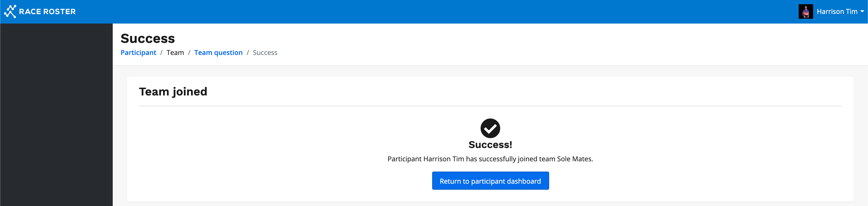Click the slash before Success breadcrumb

point(248,53)
